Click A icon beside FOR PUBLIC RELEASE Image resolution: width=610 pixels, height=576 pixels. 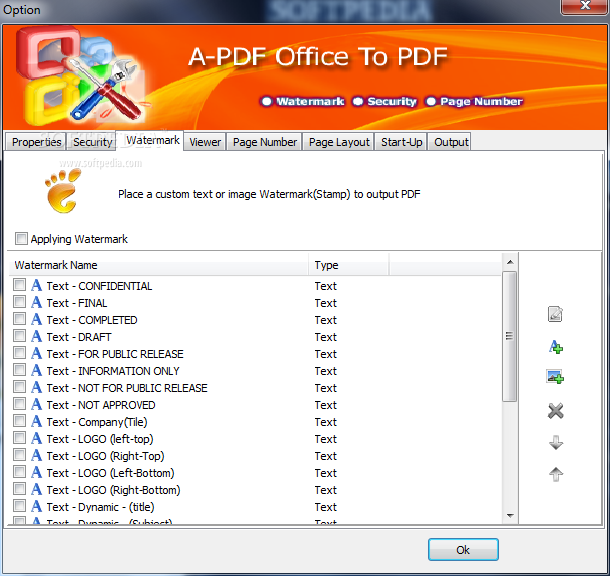(36, 353)
